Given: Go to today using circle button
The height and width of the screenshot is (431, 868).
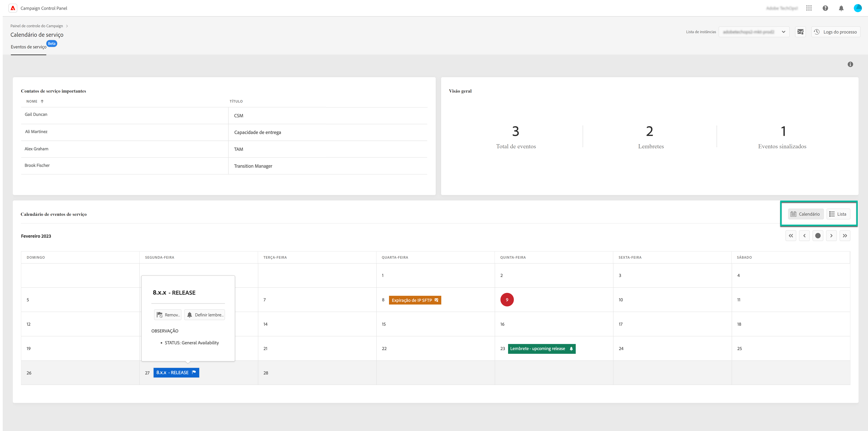Looking at the screenshot, I should (x=818, y=236).
